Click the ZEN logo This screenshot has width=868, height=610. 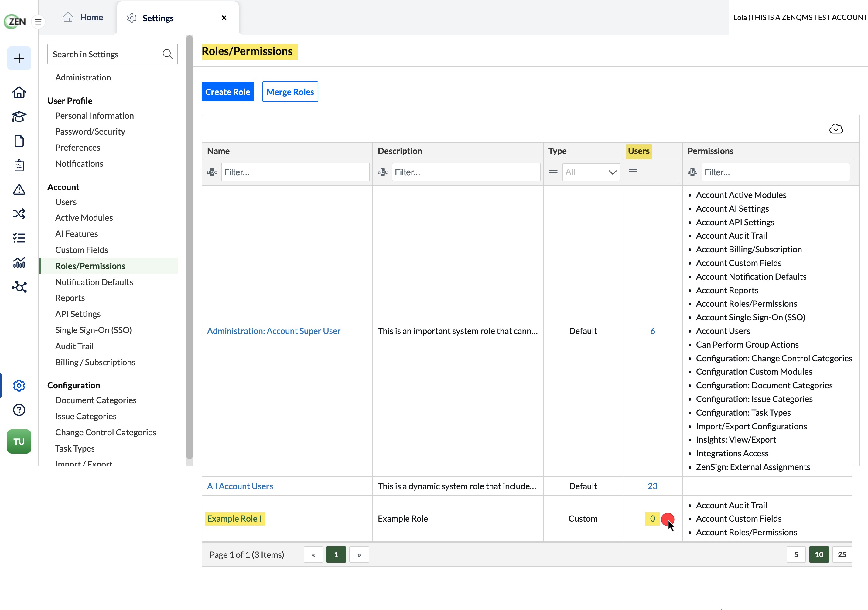pos(15,21)
